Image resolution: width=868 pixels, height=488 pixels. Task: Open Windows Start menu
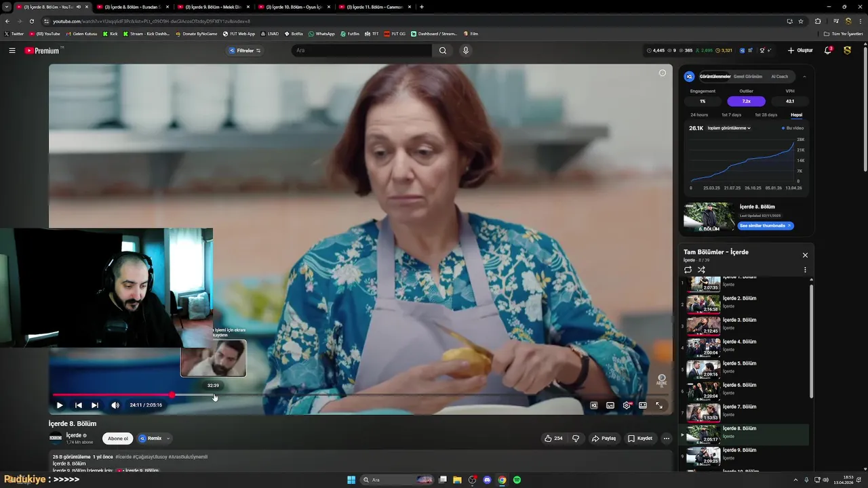pyautogui.click(x=351, y=480)
